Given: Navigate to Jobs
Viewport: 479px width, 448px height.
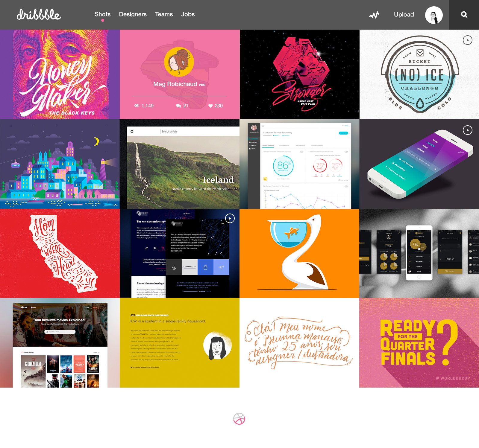Looking at the screenshot, I should [188, 14].
